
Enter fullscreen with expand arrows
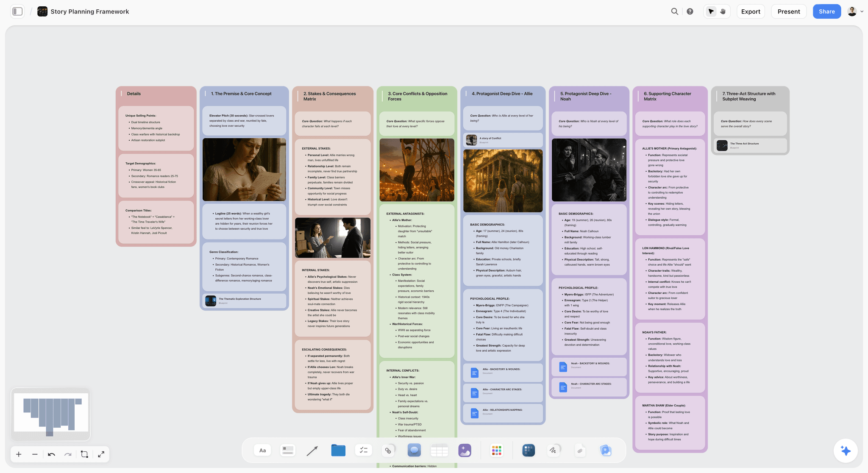(x=101, y=454)
